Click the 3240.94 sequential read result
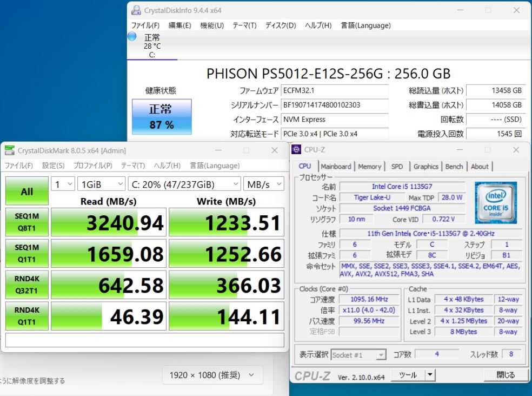The width and height of the screenshot is (532, 396). pos(109,222)
